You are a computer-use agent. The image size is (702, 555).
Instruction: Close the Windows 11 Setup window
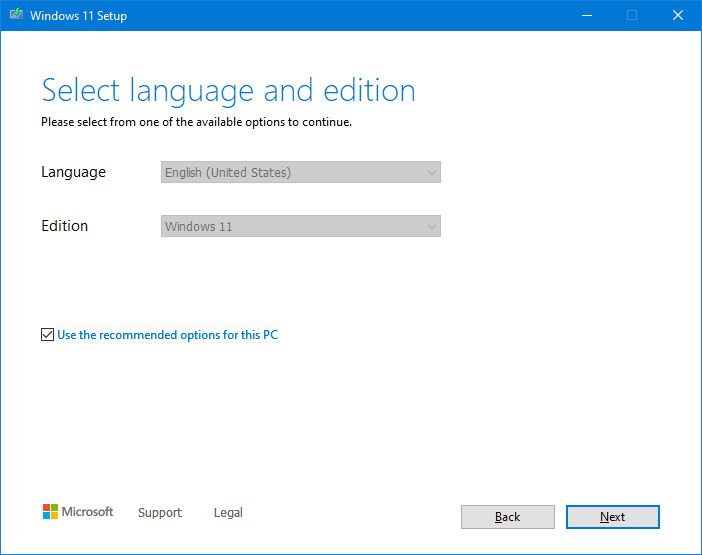click(678, 16)
